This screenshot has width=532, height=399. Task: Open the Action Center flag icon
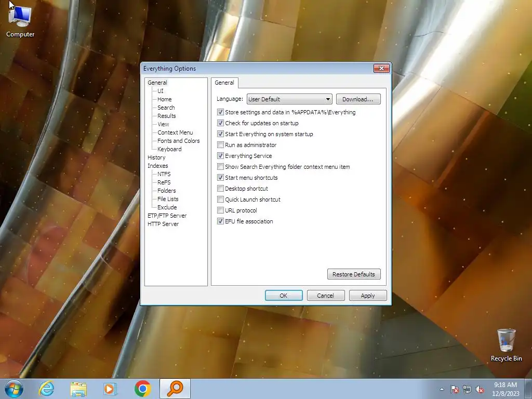click(454, 389)
